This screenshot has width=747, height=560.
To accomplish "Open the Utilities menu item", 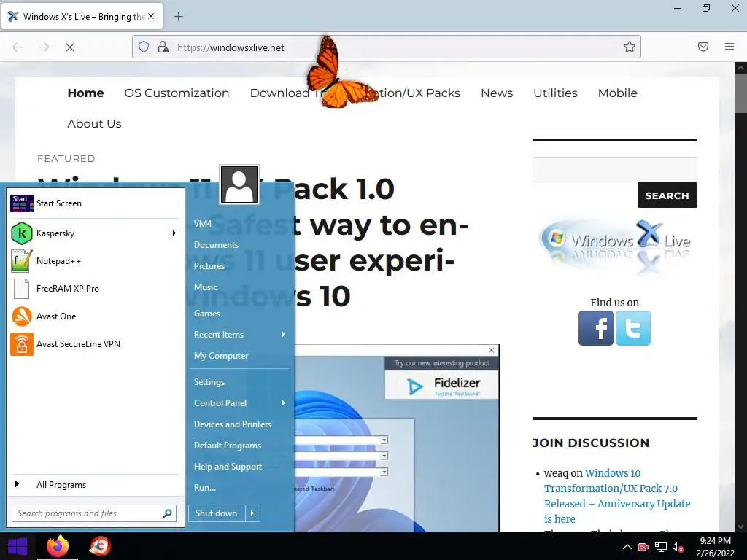I will (x=555, y=93).
